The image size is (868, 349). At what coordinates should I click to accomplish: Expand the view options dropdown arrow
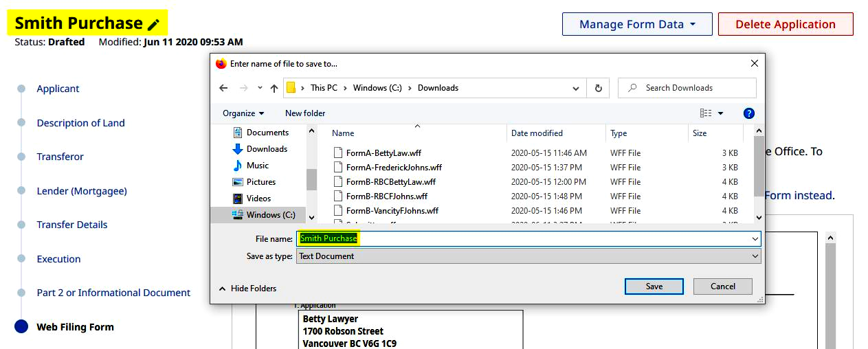pos(720,113)
